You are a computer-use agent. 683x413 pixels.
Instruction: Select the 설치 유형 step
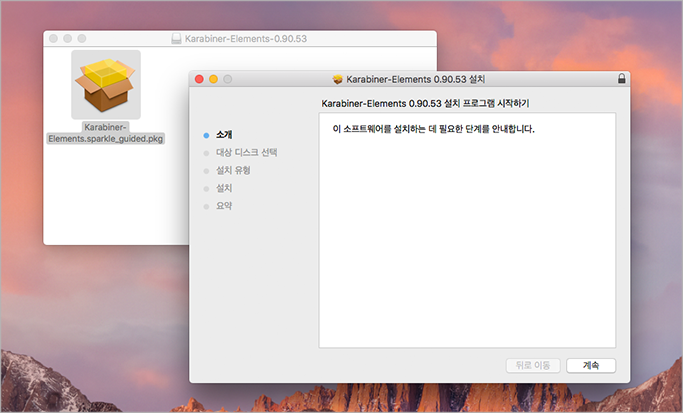point(233,170)
